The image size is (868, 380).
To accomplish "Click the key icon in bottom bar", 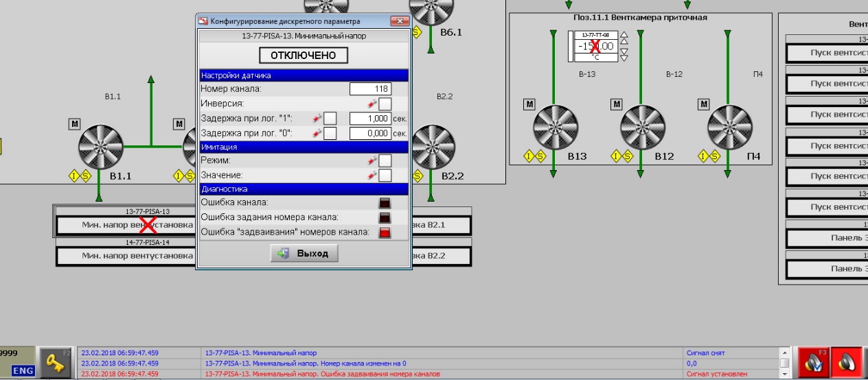I will tap(56, 364).
